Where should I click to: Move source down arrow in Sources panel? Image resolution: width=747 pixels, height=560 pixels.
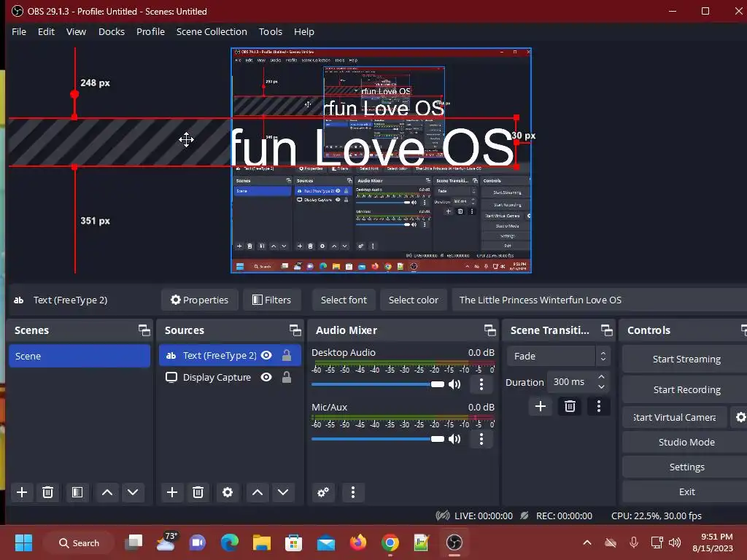(x=283, y=492)
